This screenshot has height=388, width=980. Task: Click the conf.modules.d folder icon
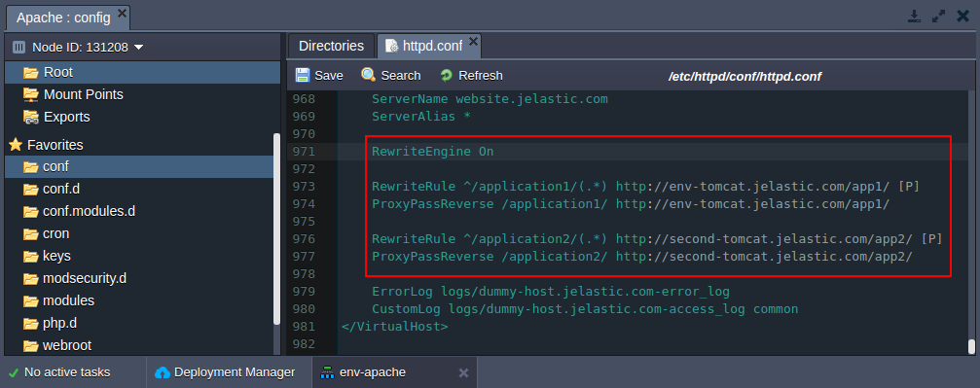(x=30, y=211)
